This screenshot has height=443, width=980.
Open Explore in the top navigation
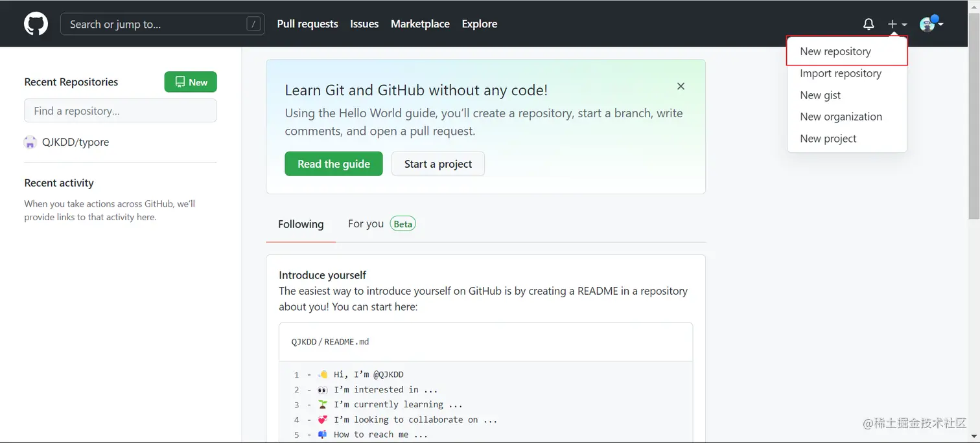click(x=480, y=24)
